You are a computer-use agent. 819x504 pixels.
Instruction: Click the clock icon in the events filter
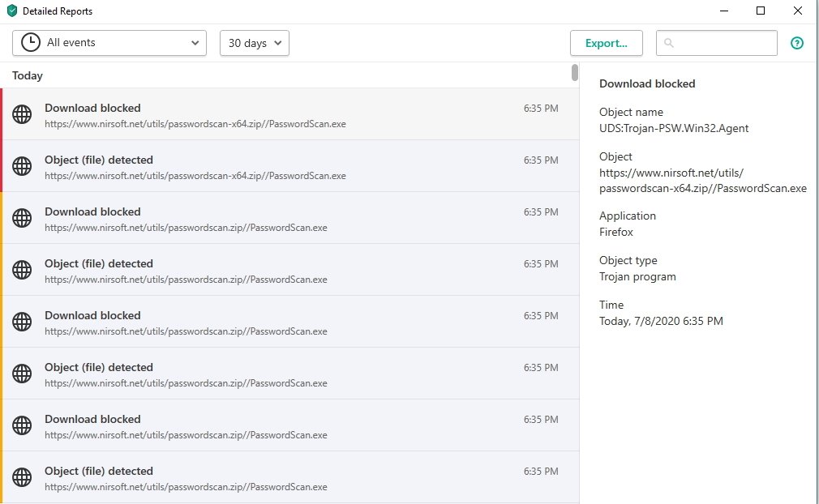point(31,43)
